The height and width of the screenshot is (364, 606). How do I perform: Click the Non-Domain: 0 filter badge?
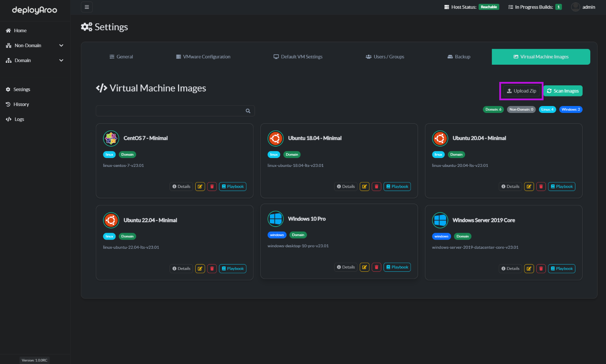[521, 109]
